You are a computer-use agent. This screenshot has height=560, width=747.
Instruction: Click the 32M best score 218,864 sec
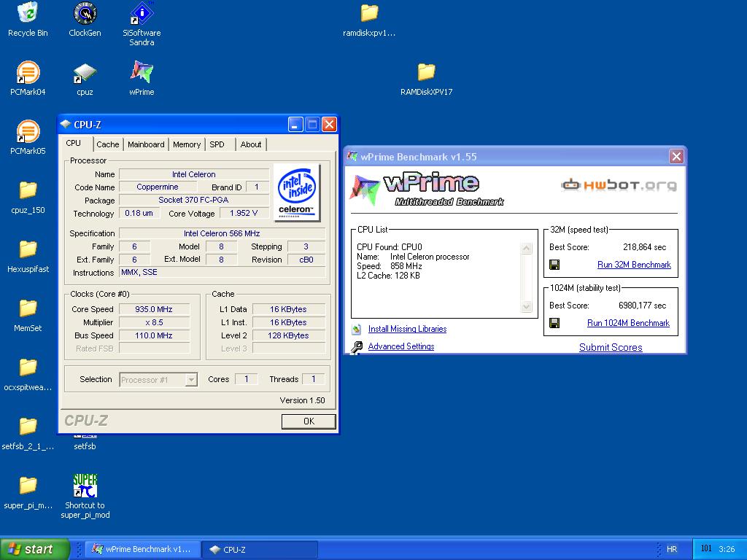pos(645,247)
